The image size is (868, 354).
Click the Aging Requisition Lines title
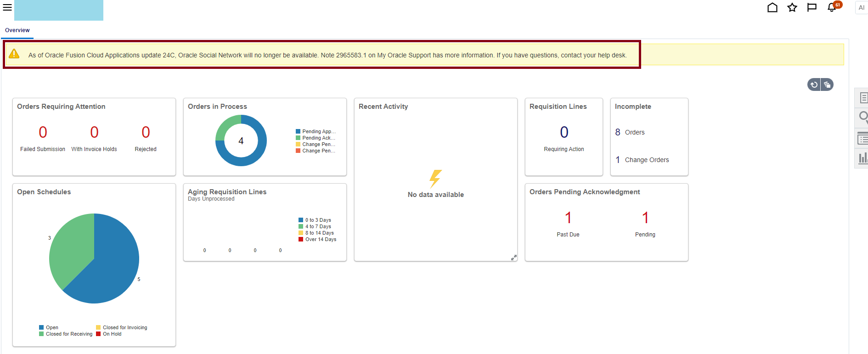(227, 192)
